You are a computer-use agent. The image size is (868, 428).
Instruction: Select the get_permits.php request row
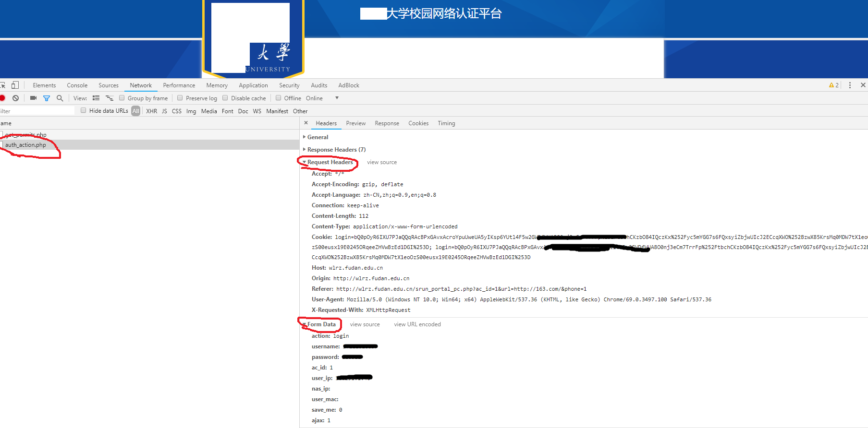click(149, 135)
